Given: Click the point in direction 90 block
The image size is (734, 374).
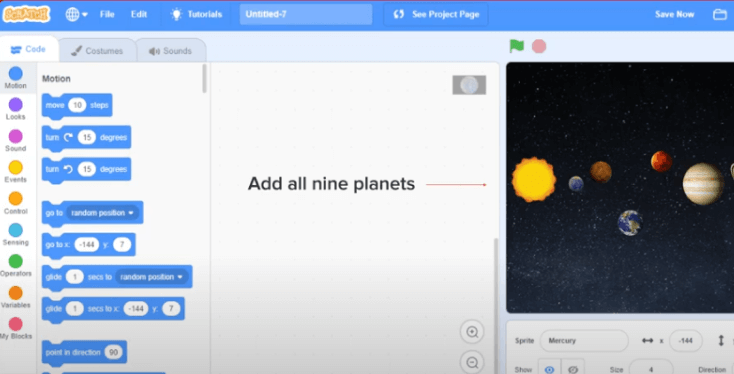Looking at the screenshot, I should pyautogui.click(x=73, y=352).
